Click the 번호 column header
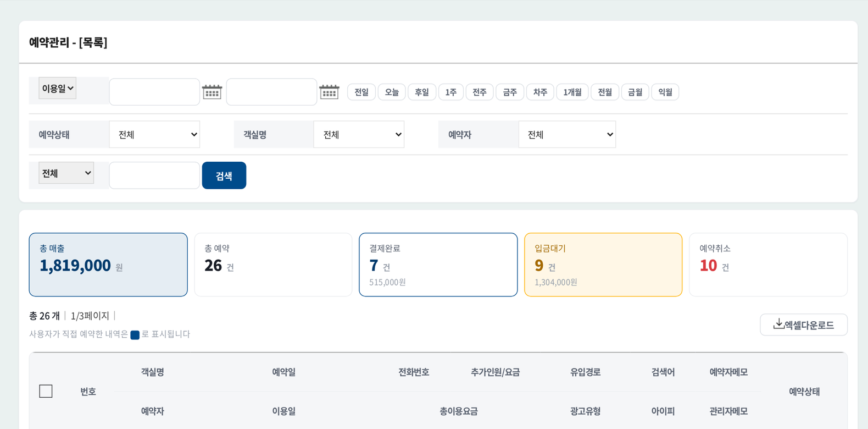The height and width of the screenshot is (429, 868). point(88,392)
